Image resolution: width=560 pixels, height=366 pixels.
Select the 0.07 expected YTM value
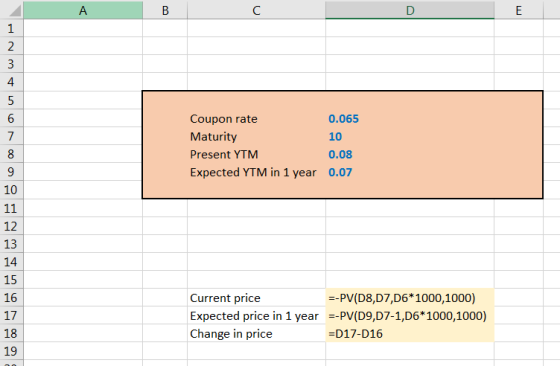coord(340,172)
